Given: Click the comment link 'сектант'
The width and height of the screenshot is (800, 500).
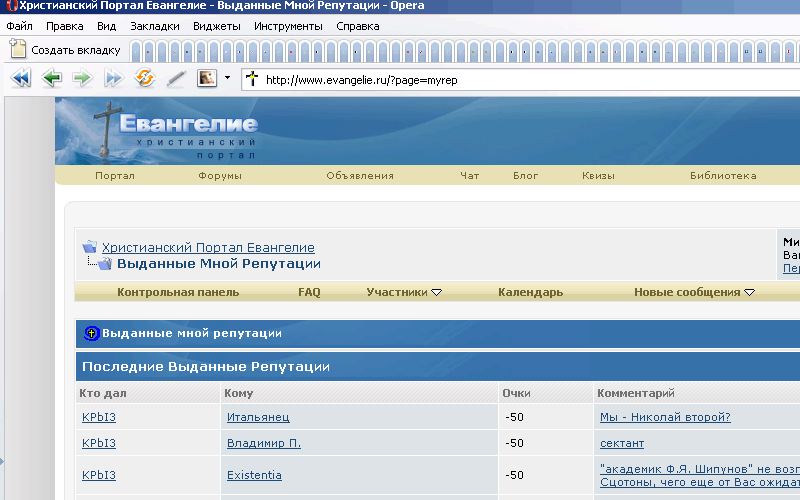Looking at the screenshot, I should coord(621,443).
